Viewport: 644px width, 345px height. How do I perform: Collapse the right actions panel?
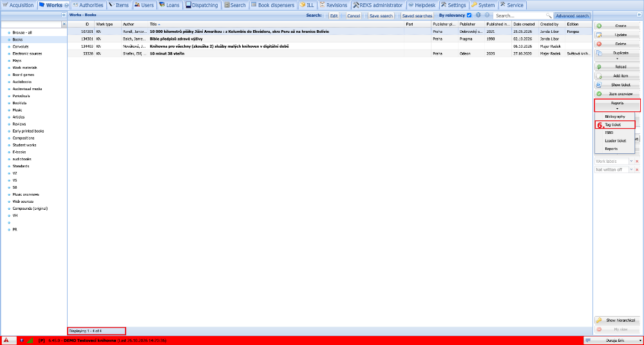coord(639,15)
